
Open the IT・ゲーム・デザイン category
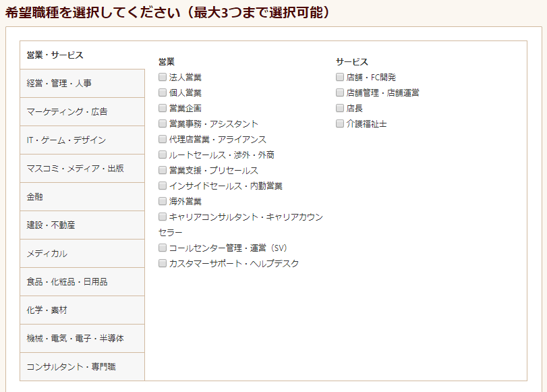pyautogui.click(x=82, y=140)
